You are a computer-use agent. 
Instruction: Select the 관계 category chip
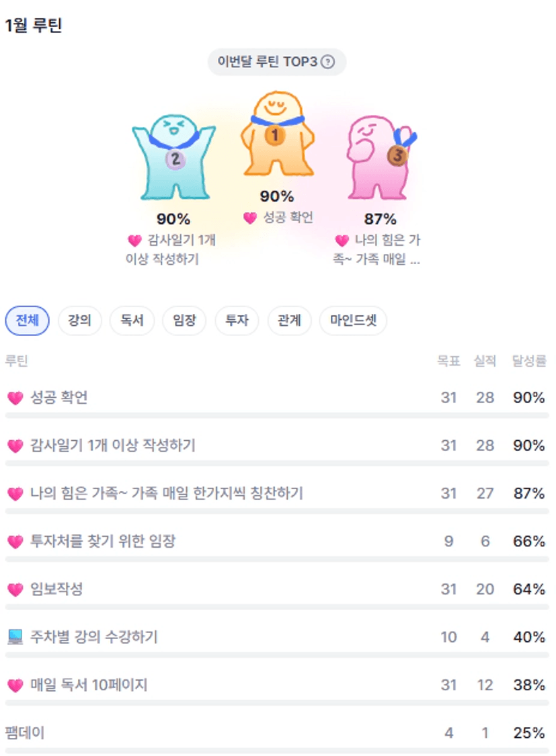click(289, 321)
